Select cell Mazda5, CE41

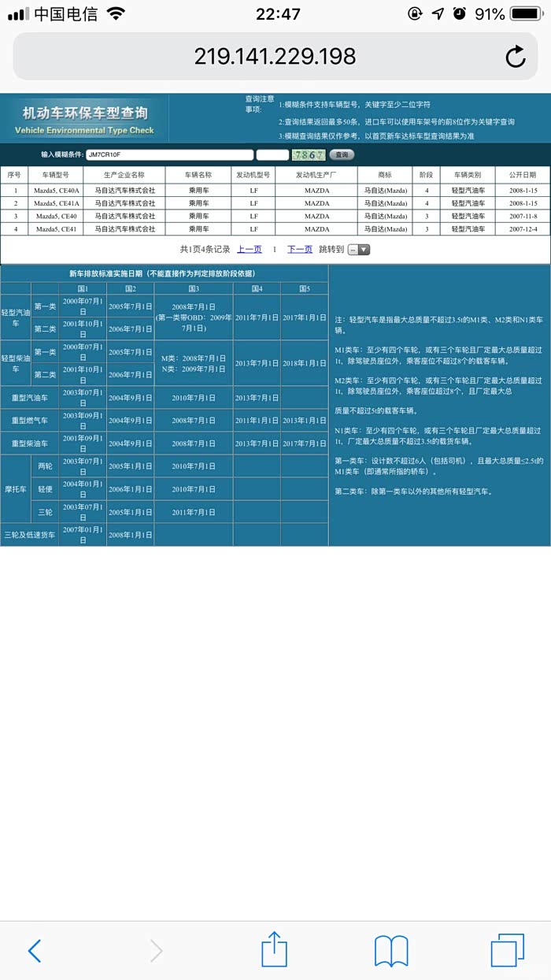(x=56, y=228)
